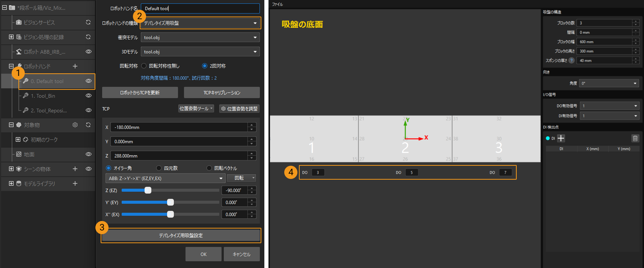Click the reload icon in 対象物 row
644x268 pixels.
(88, 125)
